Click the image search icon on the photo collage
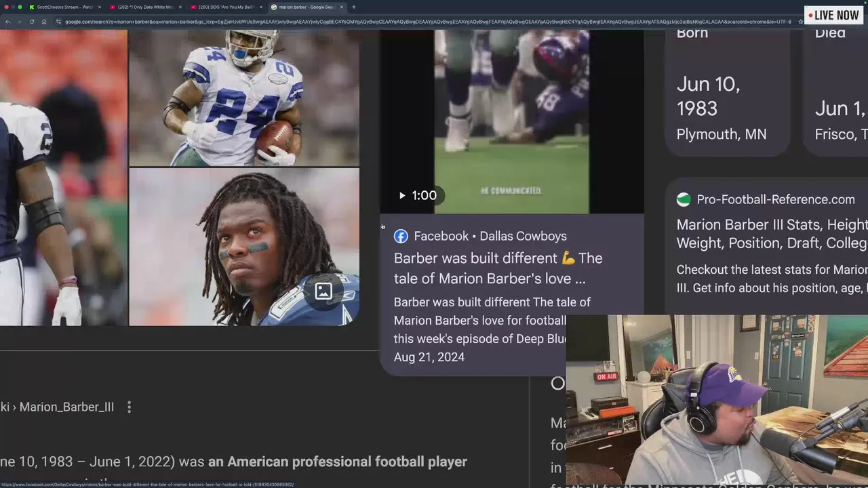This screenshot has height=488, width=868. point(323,291)
